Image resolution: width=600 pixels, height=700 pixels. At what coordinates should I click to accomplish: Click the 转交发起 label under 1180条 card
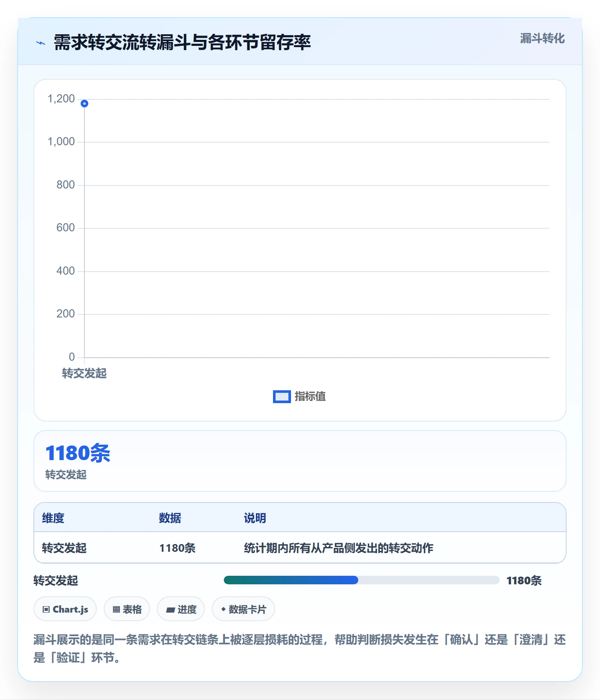click(66, 475)
